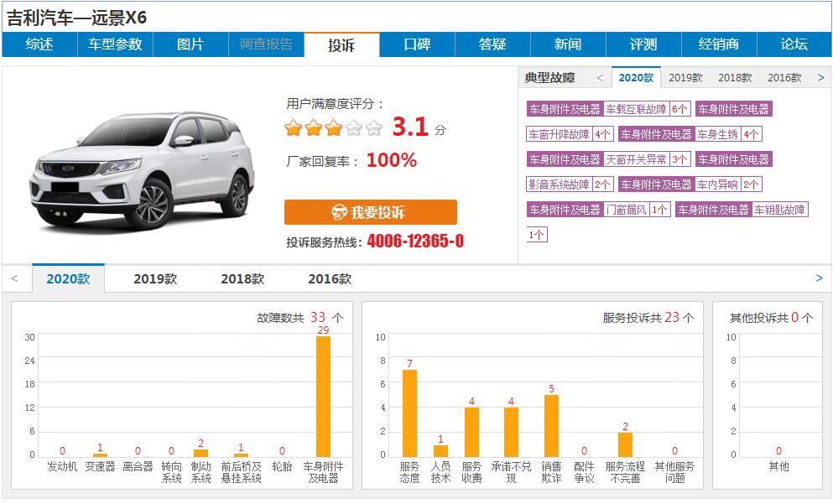Select 2016款 in 典型故障 panel
The height and width of the screenshot is (504, 833).
784,77
